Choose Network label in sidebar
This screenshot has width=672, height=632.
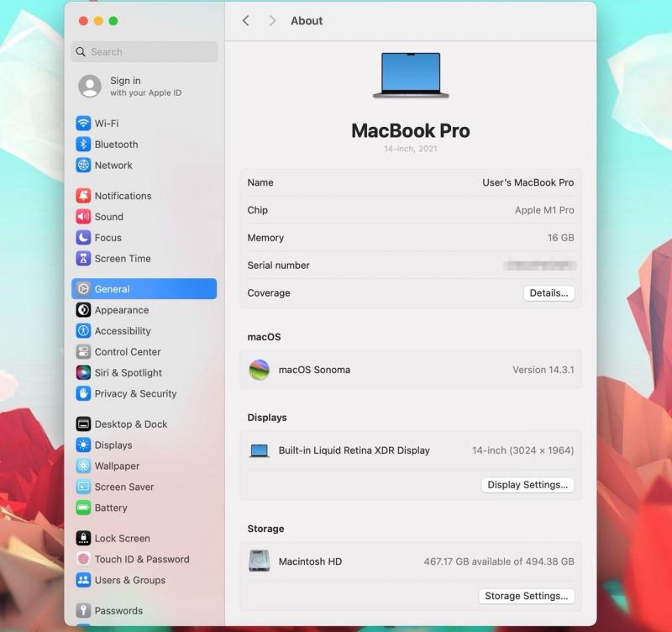pos(113,166)
